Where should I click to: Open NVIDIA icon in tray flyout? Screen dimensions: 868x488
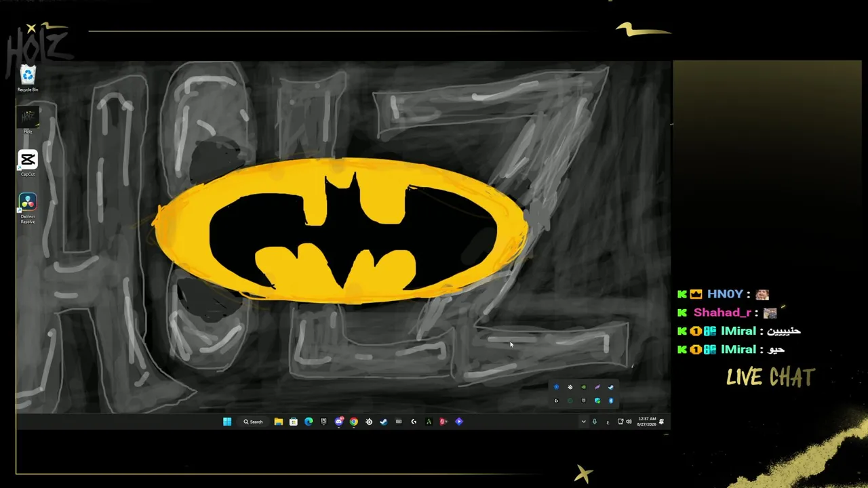point(584,387)
